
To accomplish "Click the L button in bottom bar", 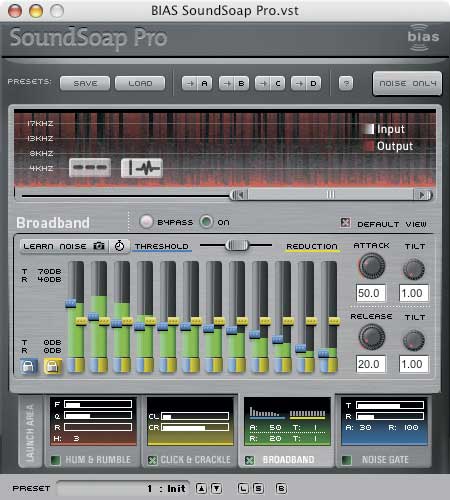I will pos(243,489).
